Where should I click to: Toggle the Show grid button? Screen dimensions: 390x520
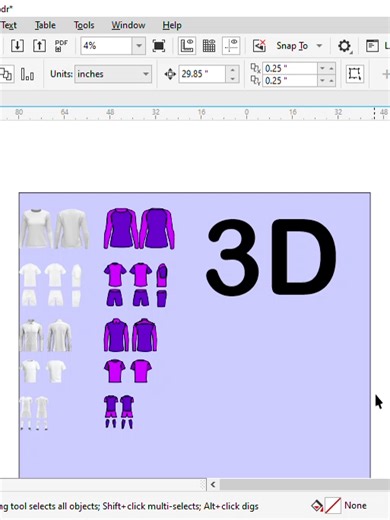click(209, 46)
